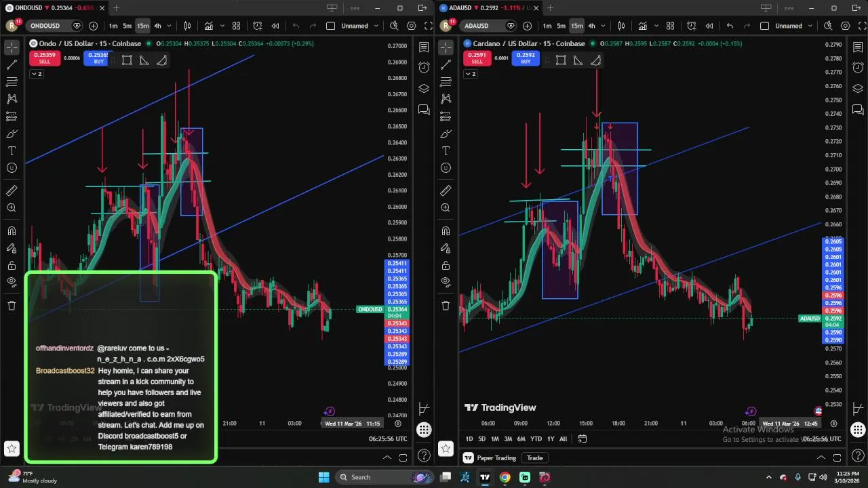
Task: Select the brush tool in ADAUSD window
Action: pos(446,134)
